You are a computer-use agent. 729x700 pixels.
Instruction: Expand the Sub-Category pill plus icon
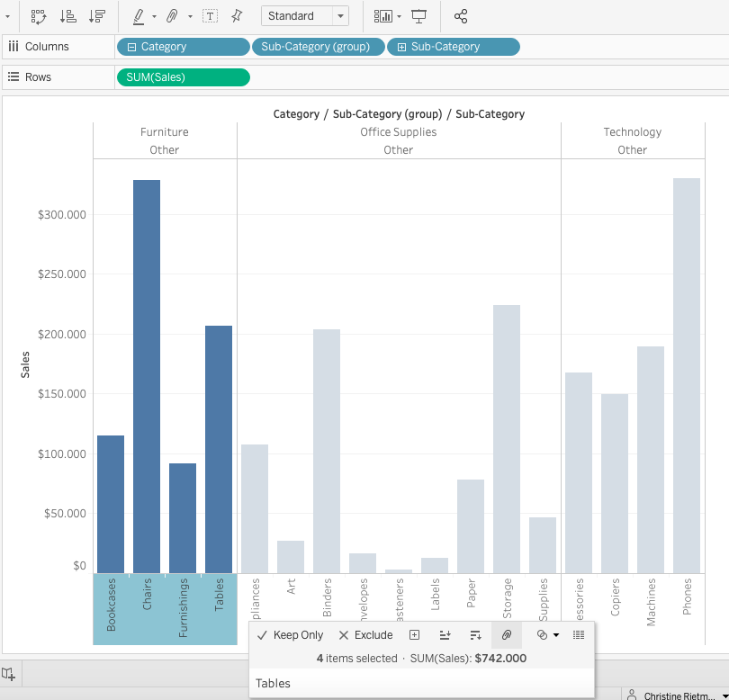401,47
